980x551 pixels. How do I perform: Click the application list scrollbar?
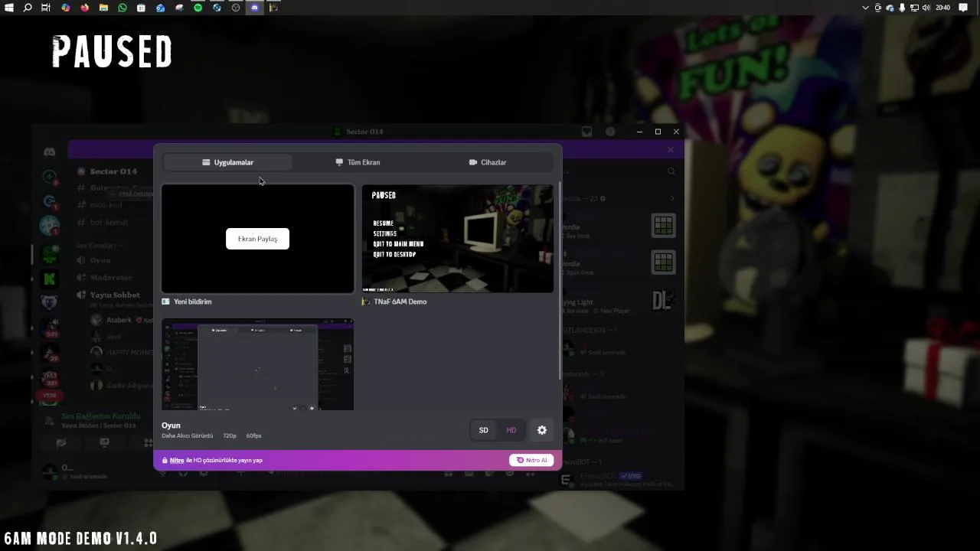coord(560,280)
